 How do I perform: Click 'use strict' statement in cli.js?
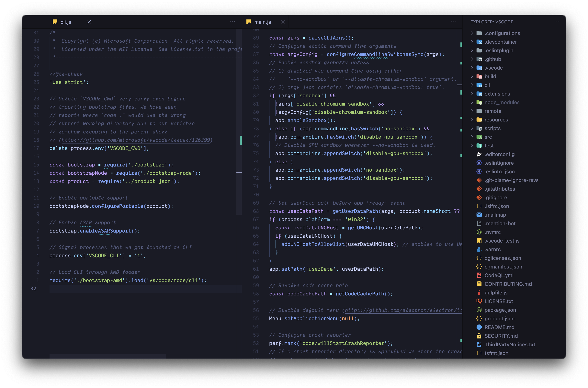coord(69,82)
